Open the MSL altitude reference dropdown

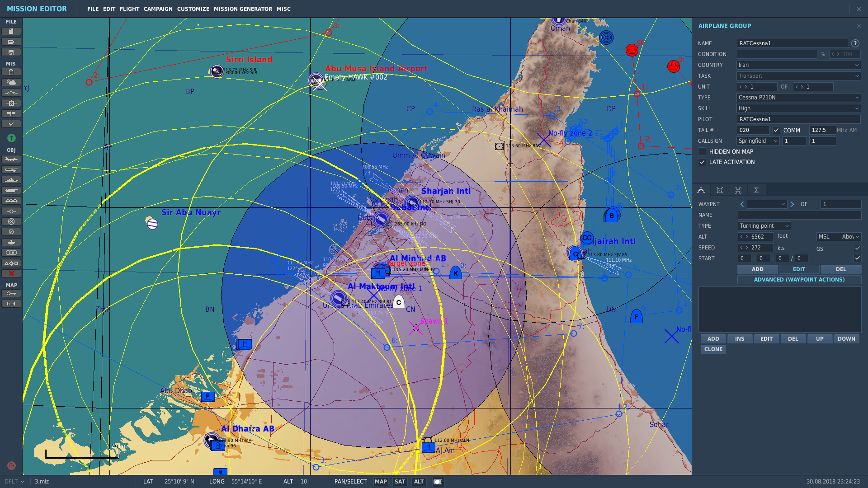tap(839, 237)
